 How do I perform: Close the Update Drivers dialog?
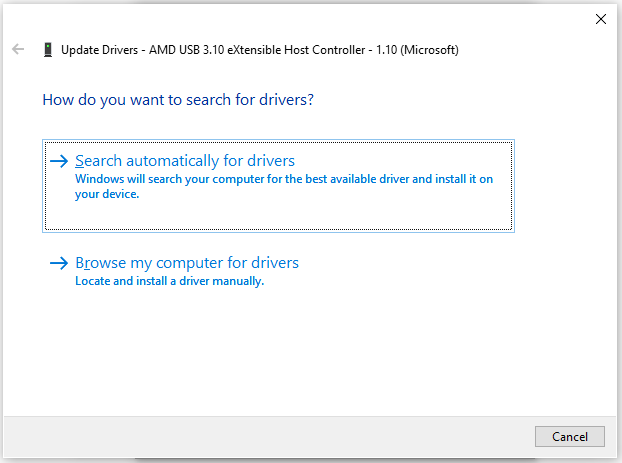(601, 19)
